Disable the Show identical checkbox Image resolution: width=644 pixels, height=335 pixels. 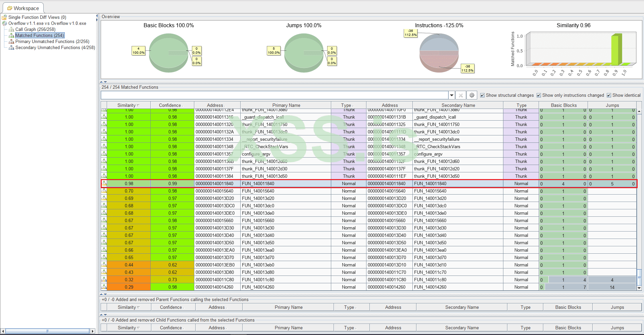pos(609,95)
